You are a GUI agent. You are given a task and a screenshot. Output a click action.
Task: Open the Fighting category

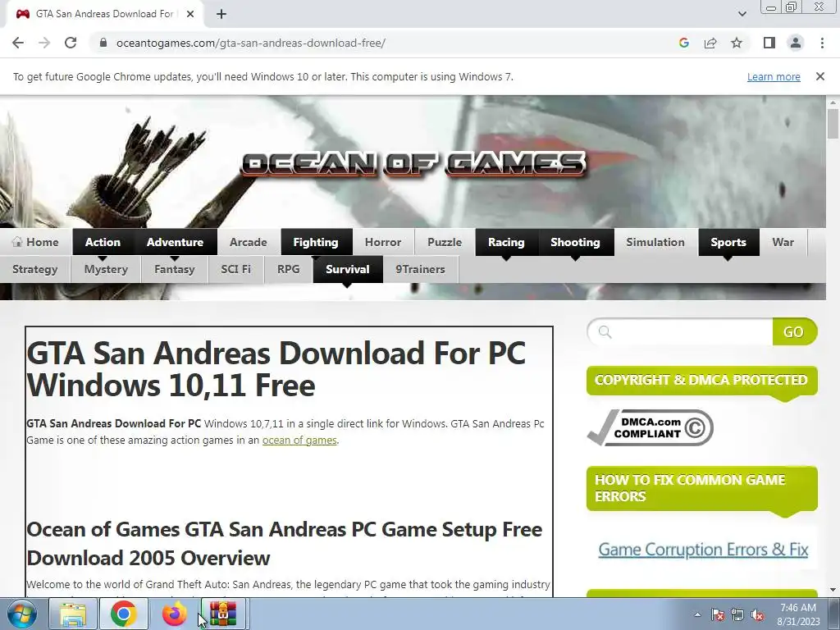pyautogui.click(x=316, y=242)
